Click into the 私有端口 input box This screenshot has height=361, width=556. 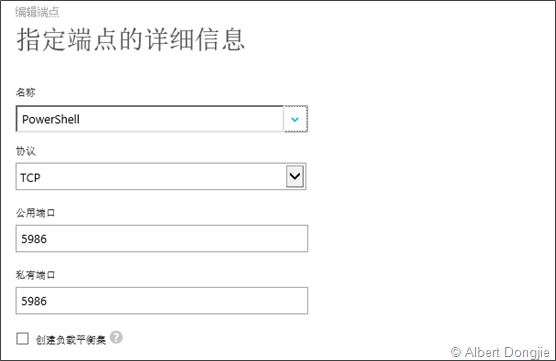(162, 301)
